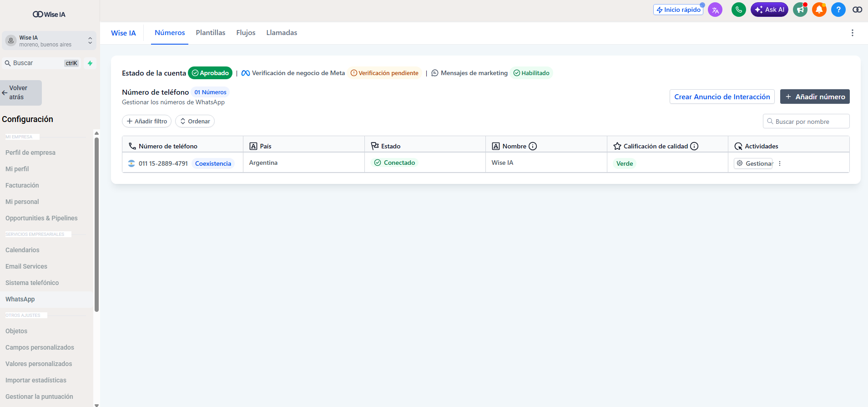This screenshot has width=868, height=407.
Task: Open Campos personalizados settings
Action: (x=40, y=347)
